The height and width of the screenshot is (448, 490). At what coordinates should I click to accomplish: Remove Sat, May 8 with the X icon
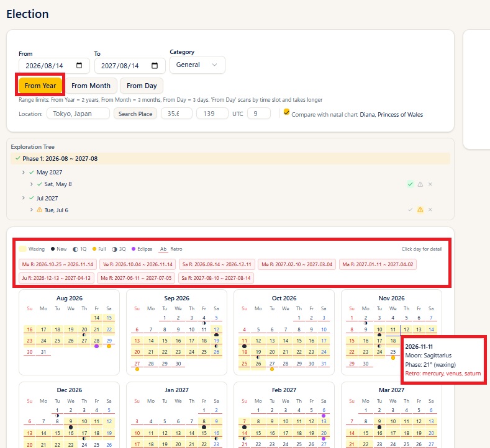coord(430,184)
